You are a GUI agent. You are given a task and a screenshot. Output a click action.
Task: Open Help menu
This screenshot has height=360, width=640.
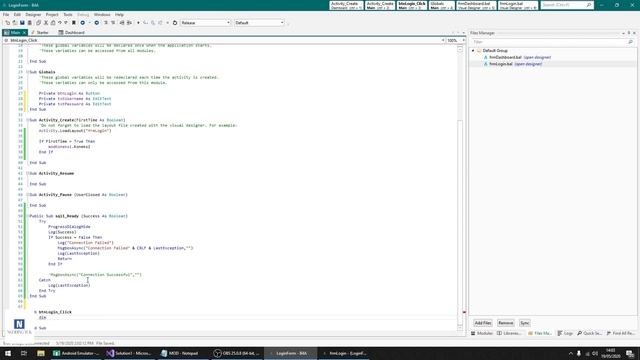pyautogui.click(x=119, y=15)
